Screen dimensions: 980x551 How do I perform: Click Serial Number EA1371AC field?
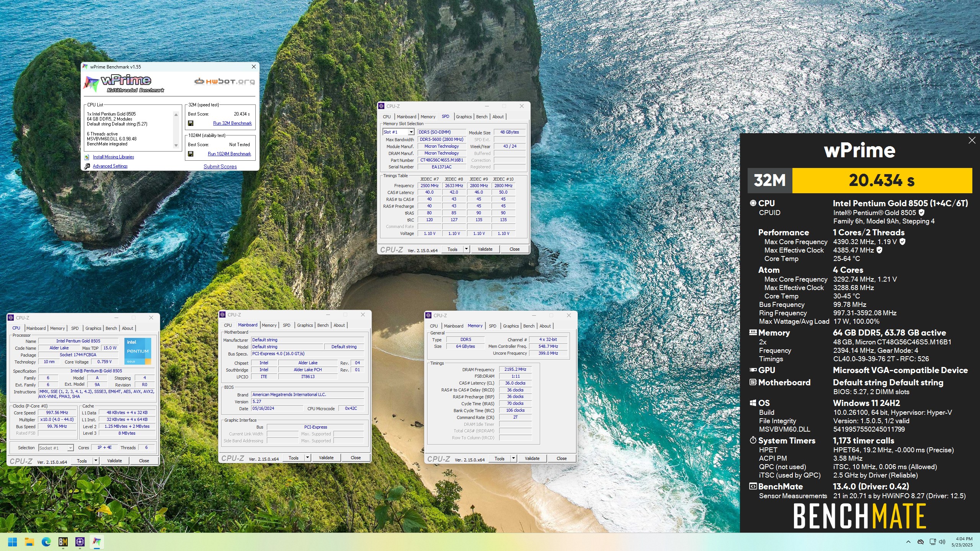(442, 167)
